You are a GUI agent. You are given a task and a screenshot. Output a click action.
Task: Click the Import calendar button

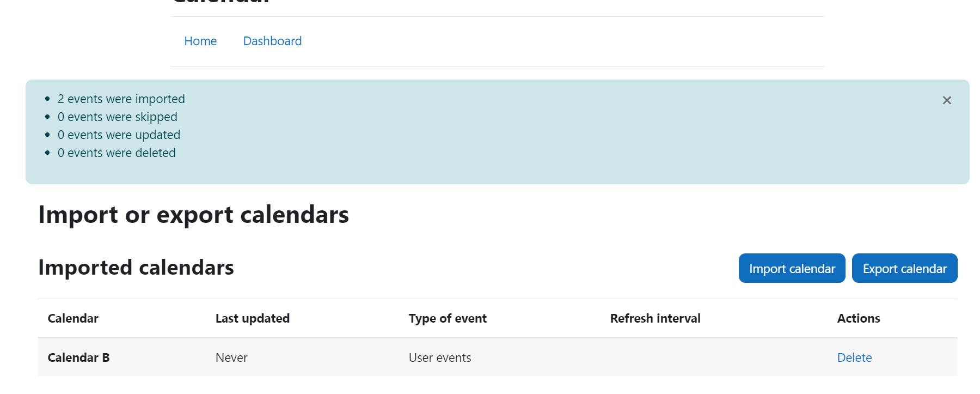pos(792,268)
